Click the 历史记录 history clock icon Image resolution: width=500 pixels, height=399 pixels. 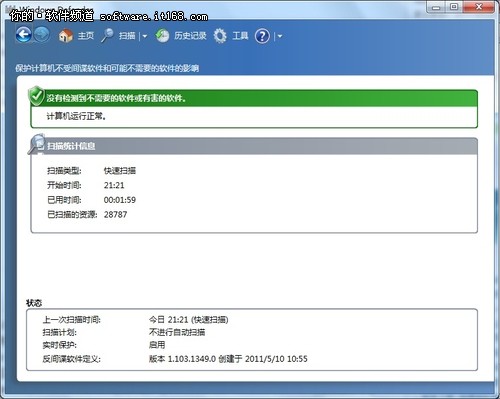pyautogui.click(x=162, y=36)
